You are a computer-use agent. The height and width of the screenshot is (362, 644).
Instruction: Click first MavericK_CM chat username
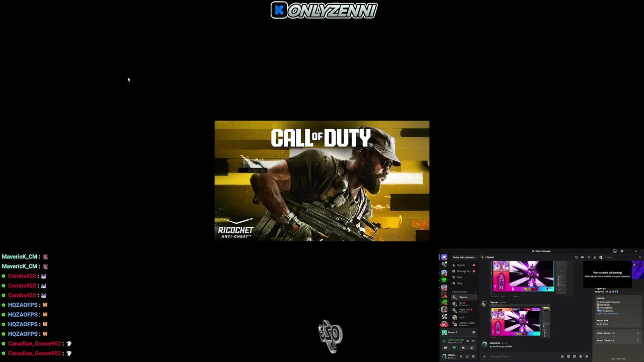(x=19, y=256)
